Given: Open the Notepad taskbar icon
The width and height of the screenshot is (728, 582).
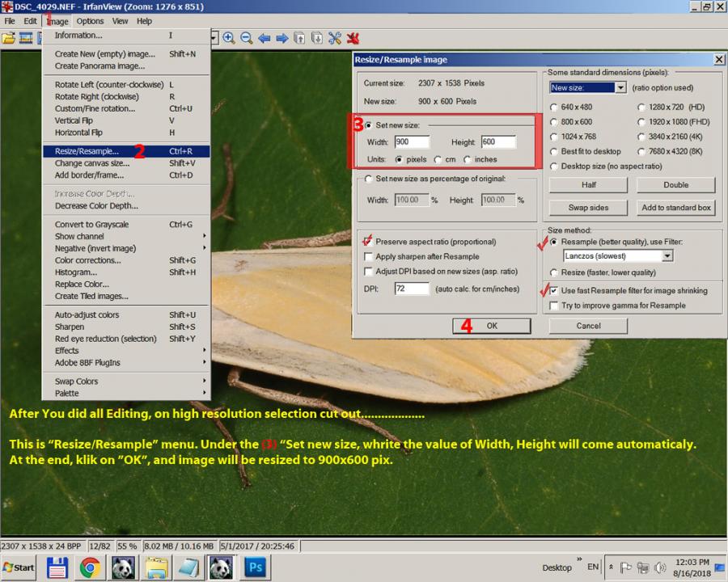Looking at the screenshot, I should (189, 567).
